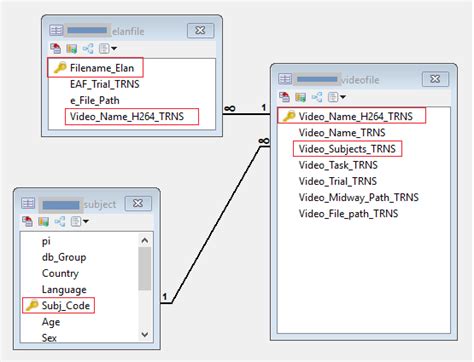Click the key icon beside Video_Name_H264_TRNS in videofile
The image size is (474, 362).
(x=289, y=116)
